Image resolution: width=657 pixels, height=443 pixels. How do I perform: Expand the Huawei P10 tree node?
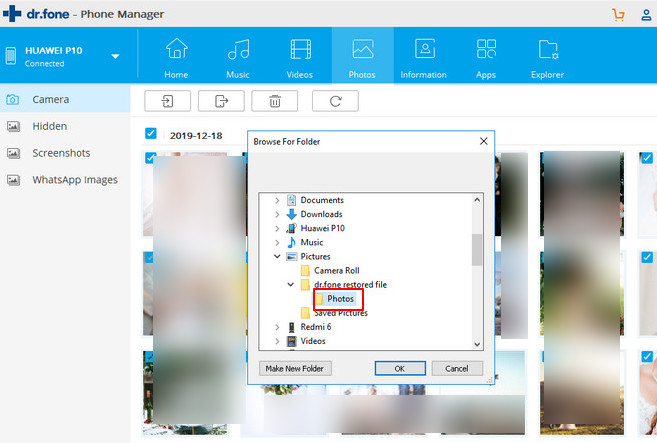click(277, 228)
